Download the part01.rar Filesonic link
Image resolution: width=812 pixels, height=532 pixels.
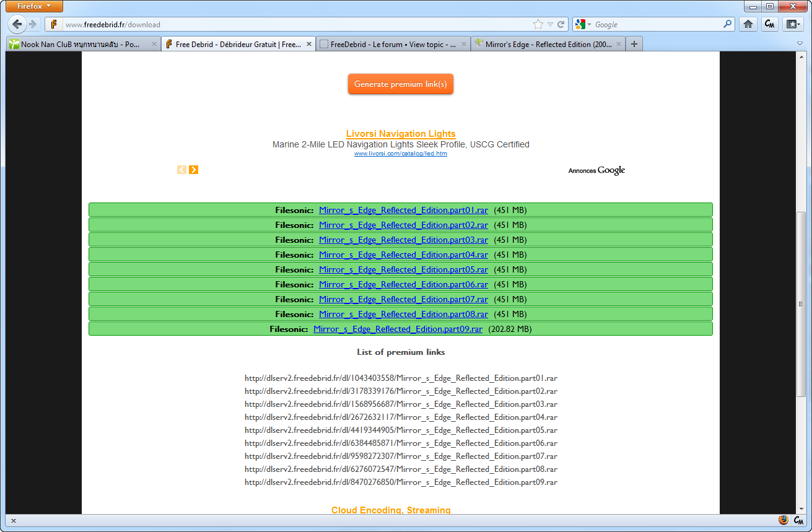click(403, 210)
